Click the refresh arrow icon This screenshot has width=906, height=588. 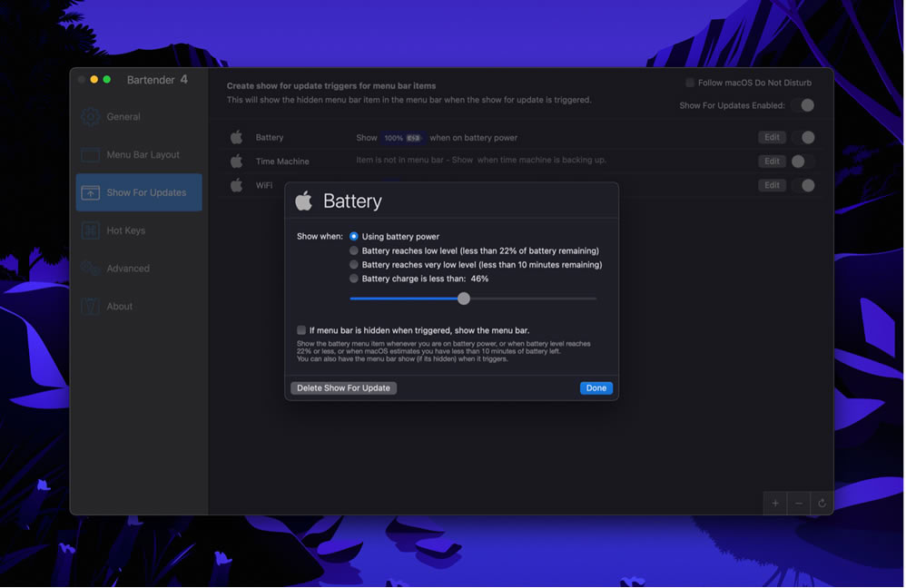(x=822, y=503)
